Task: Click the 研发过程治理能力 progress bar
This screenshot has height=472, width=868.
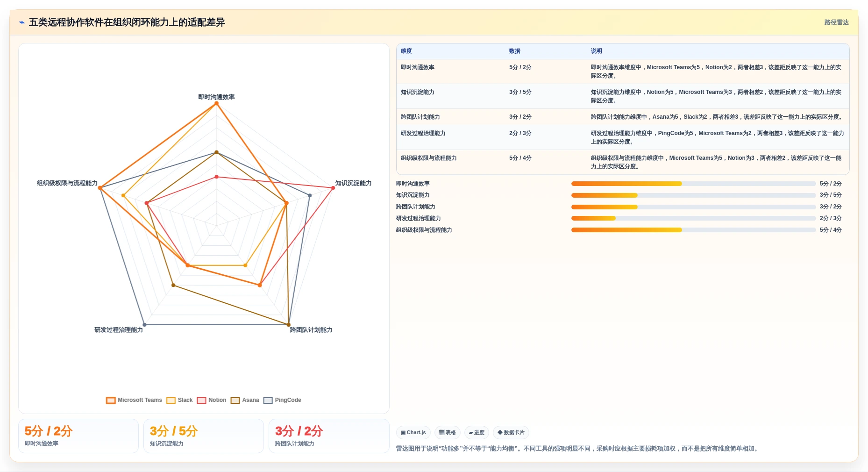Action: [x=693, y=218]
